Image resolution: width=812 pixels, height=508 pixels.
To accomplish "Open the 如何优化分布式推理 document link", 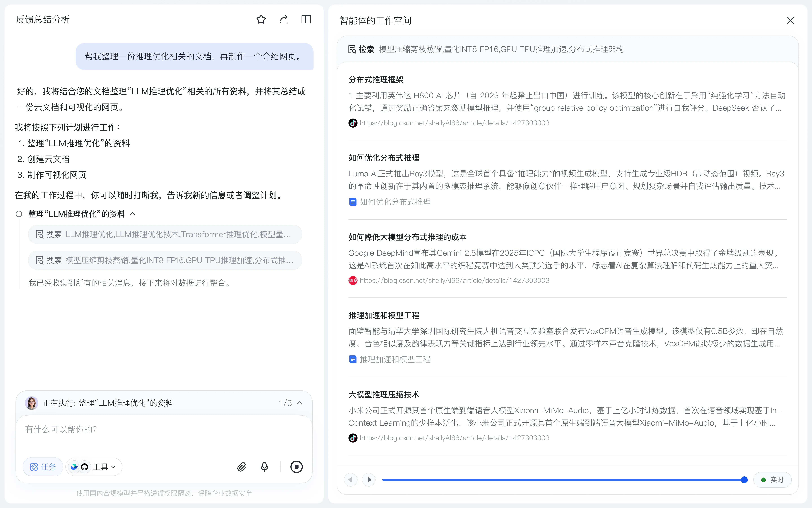I will 395,202.
